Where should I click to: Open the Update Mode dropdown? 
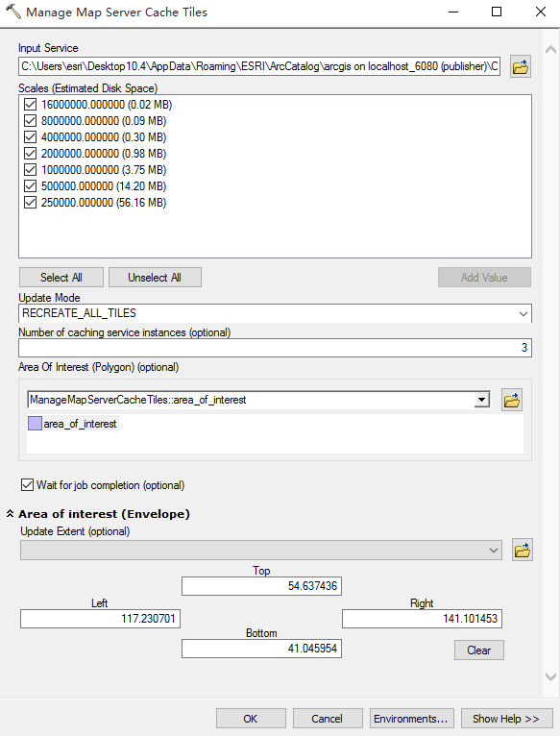523,313
